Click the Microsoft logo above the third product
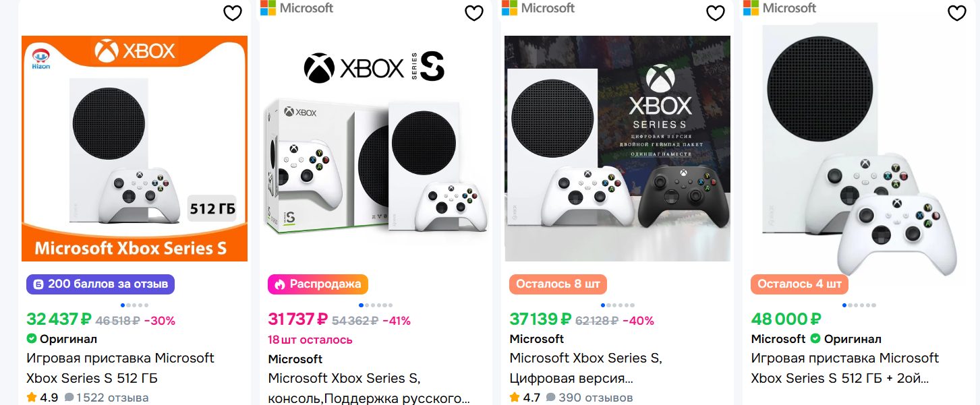The width and height of the screenshot is (980, 405). click(x=538, y=8)
